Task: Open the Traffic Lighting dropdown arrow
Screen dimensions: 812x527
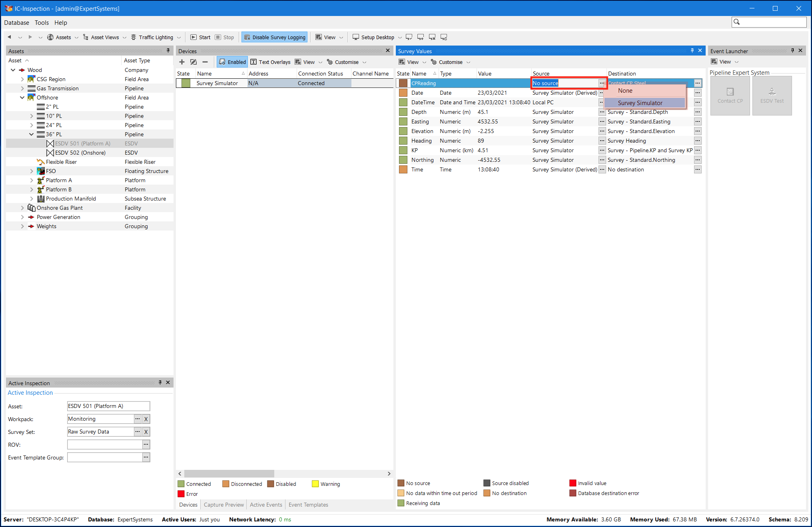Action: [x=179, y=38]
